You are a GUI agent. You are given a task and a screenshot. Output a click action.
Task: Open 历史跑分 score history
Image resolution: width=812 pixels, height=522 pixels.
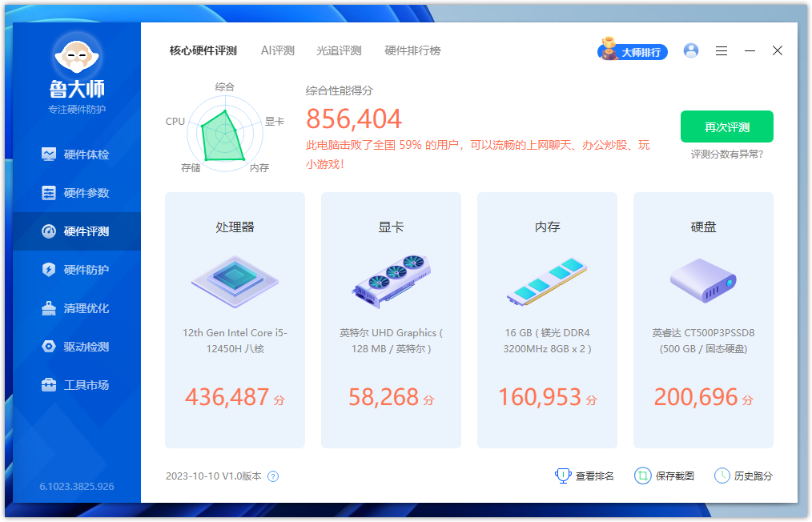(x=743, y=476)
